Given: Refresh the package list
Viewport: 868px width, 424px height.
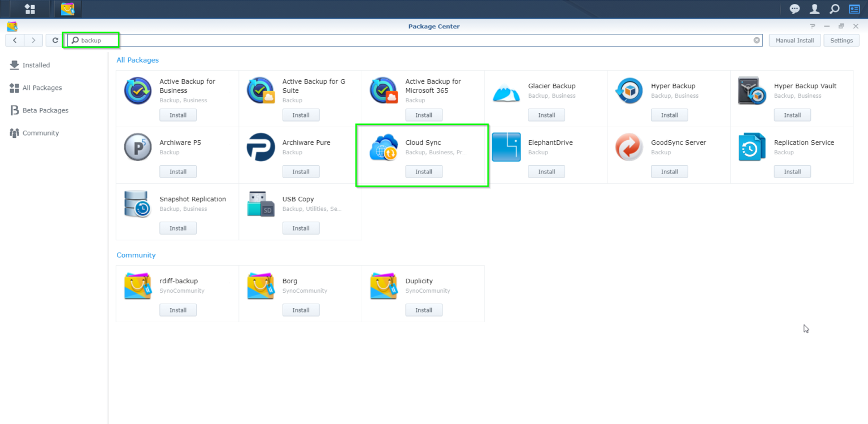Looking at the screenshot, I should pyautogui.click(x=55, y=40).
